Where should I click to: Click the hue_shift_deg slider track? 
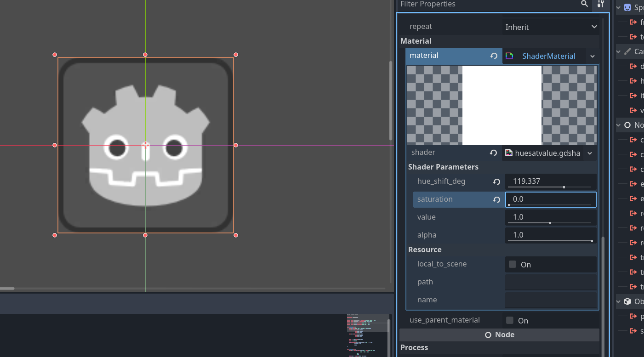[550, 187]
